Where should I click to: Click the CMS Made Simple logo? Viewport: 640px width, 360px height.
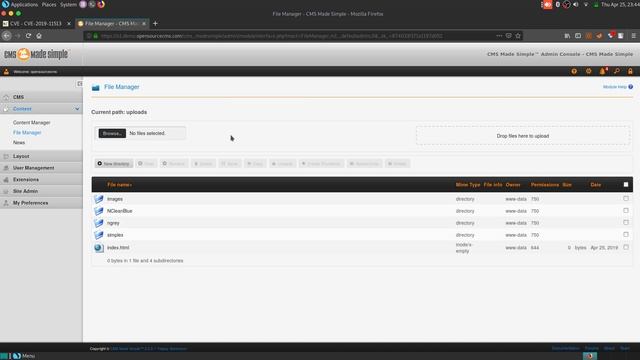(36, 54)
